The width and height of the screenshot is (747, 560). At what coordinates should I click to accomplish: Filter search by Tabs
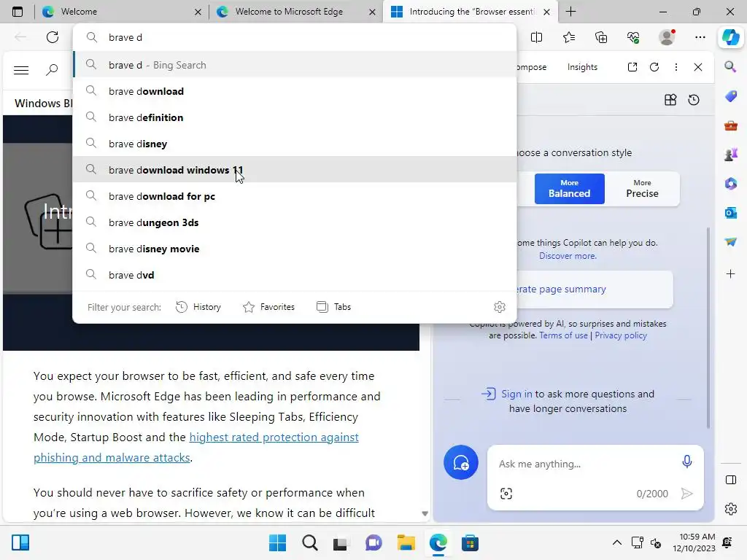pyautogui.click(x=333, y=307)
